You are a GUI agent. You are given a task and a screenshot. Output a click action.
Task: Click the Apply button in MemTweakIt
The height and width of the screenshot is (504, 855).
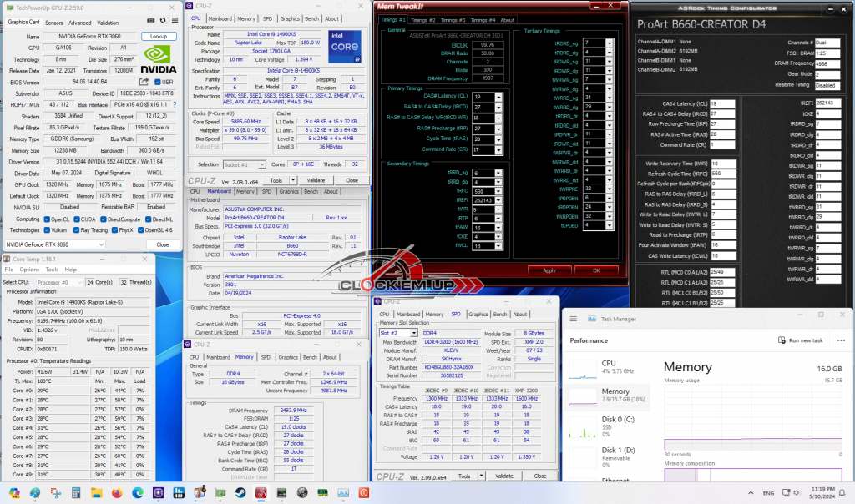[x=549, y=270]
